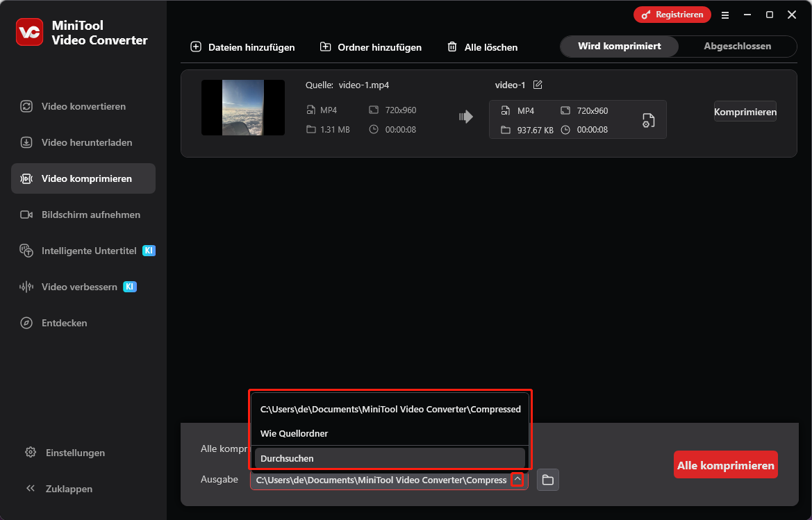The width and height of the screenshot is (812, 520).
Task: Click the MiniTool Video Converter logo icon
Action: pos(29,32)
